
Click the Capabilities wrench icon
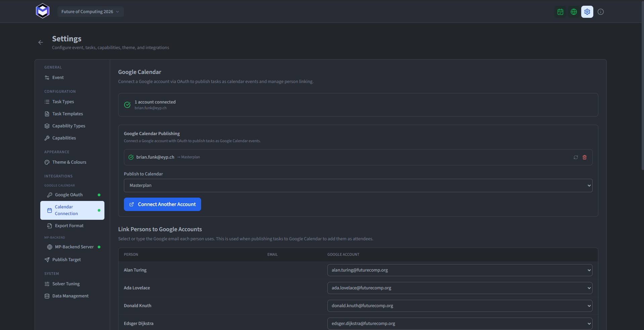tap(47, 138)
